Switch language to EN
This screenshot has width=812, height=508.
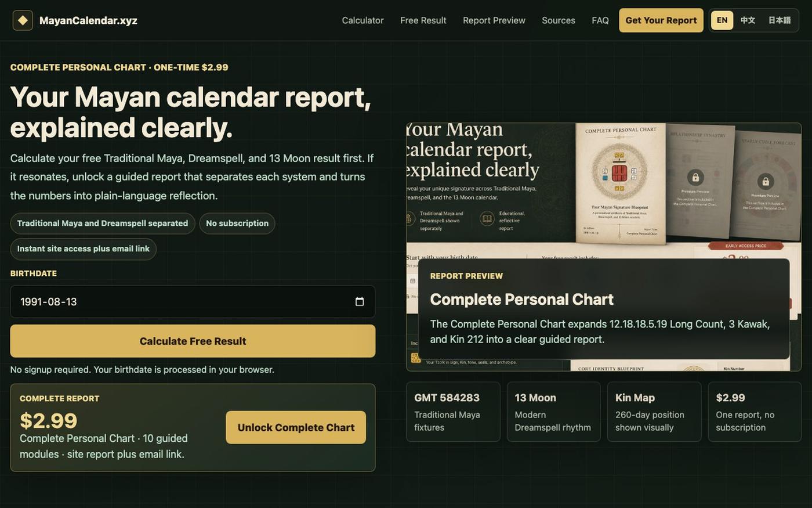click(722, 20)
